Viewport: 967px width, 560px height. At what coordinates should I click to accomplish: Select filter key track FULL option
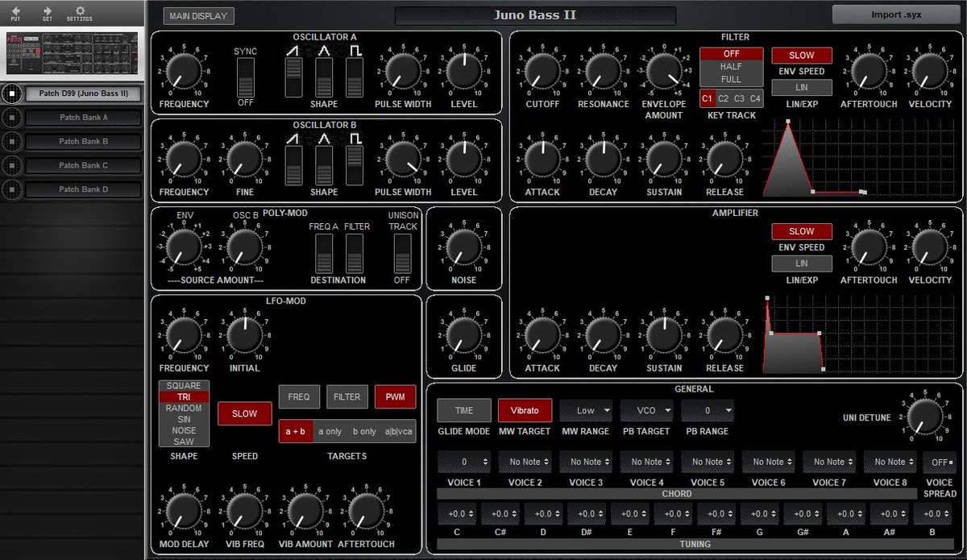point(732,80)
